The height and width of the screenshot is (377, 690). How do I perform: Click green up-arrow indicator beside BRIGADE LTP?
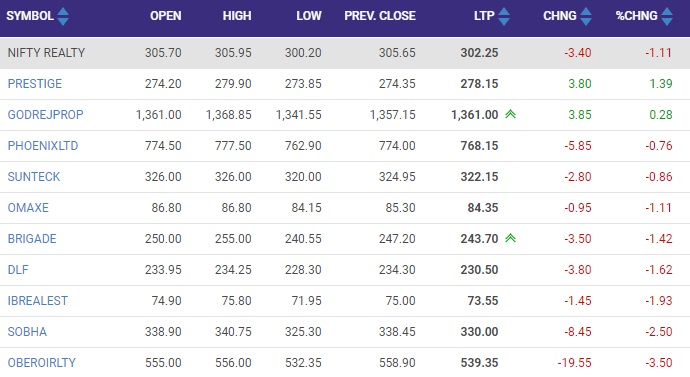coord(510,238)
